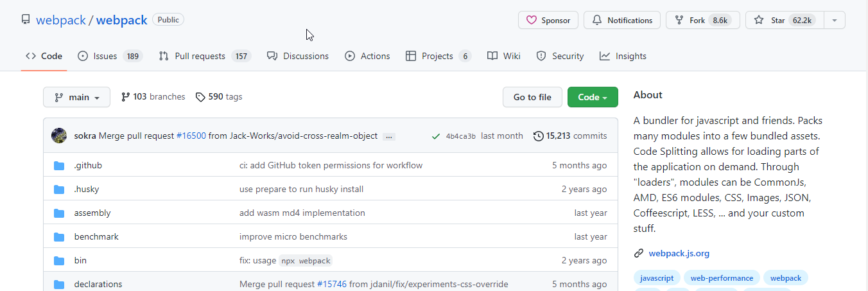
Task: Click the Go to file button
Action: 532,97
